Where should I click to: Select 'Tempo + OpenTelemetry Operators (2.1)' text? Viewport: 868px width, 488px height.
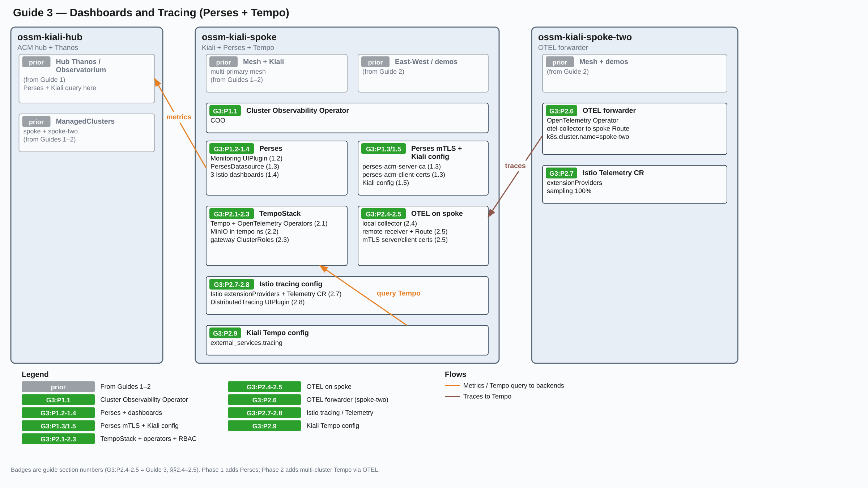click(x=269, y=223)
